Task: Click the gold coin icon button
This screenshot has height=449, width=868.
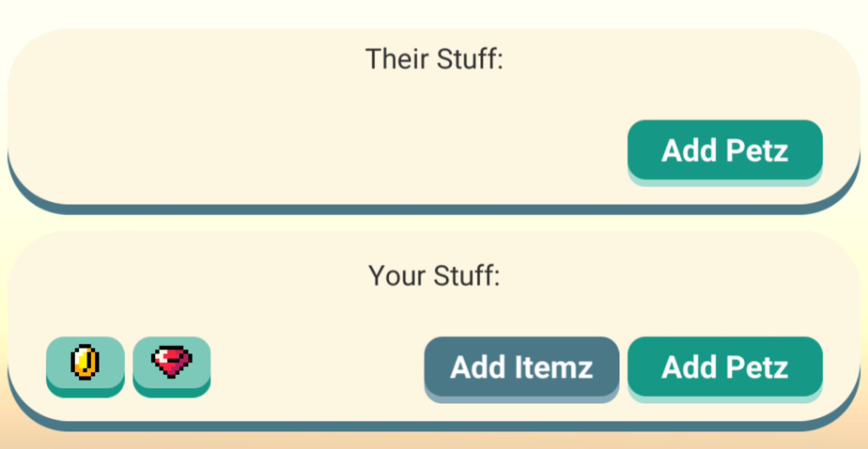Action: click(85, 363)
